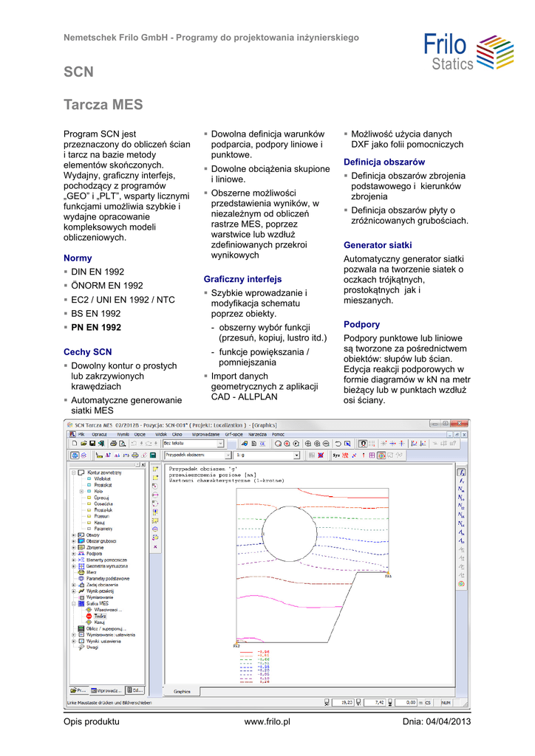Expand the Otwory tree node
535x756 pixels.
coord(73,535)
